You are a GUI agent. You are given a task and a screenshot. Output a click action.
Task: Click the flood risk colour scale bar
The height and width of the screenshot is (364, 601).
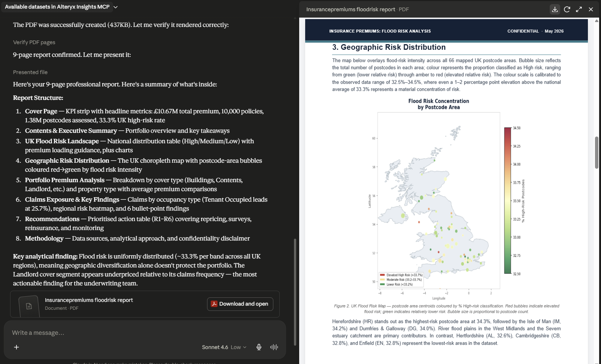click(507, 201)
